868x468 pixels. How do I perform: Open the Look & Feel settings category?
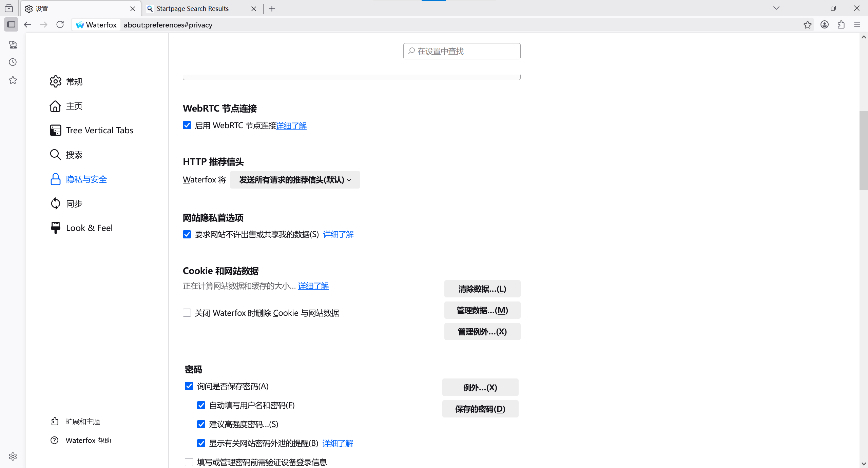pos(89,228)
